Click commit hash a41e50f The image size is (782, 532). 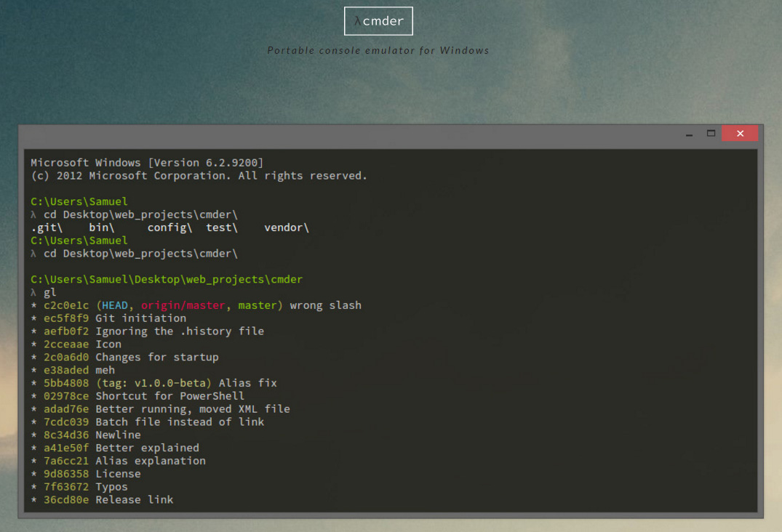(x=66, y=448)
